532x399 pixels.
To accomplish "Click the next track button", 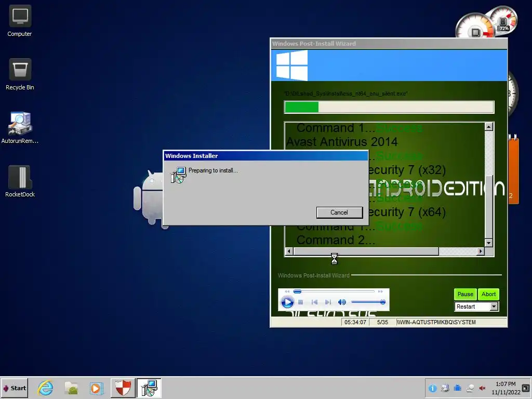I will click(328, 302).
